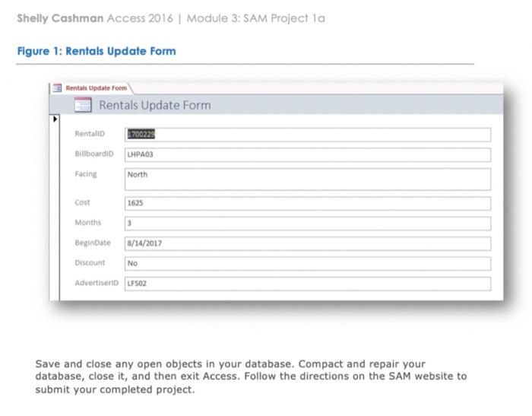Click the Cost field containing 1625

coord(308,203)
